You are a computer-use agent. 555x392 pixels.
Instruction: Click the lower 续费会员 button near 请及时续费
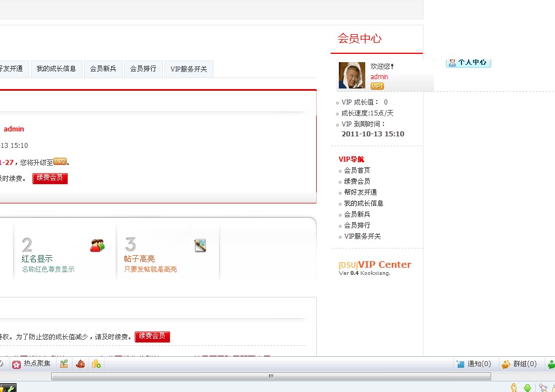pyautogui.click(x=152, y=336)
